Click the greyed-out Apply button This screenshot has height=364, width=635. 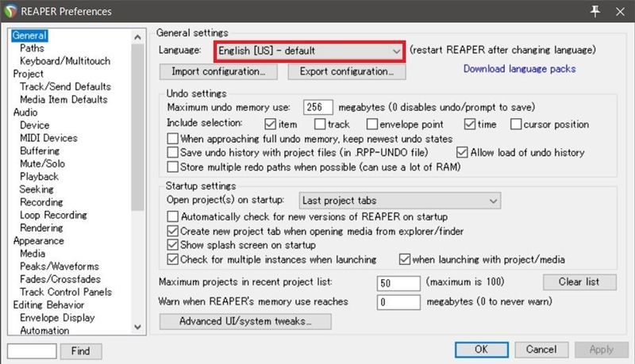point(602,350)
